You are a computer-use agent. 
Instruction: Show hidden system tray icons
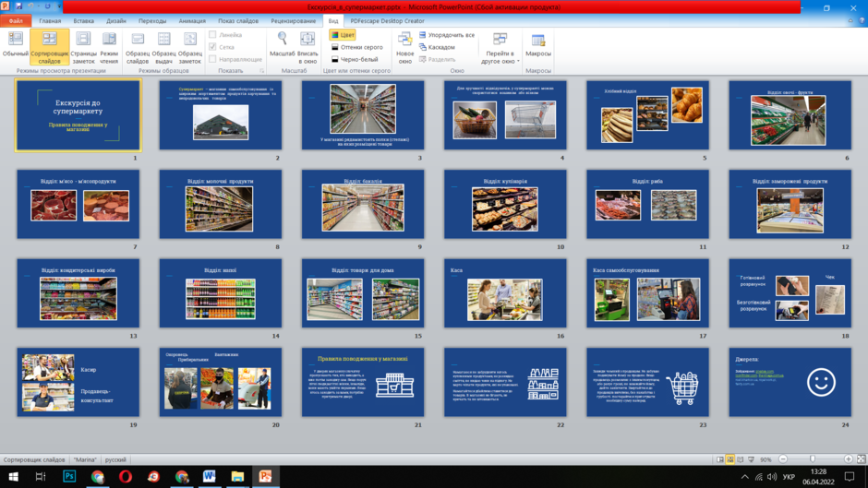pos(744,476)
